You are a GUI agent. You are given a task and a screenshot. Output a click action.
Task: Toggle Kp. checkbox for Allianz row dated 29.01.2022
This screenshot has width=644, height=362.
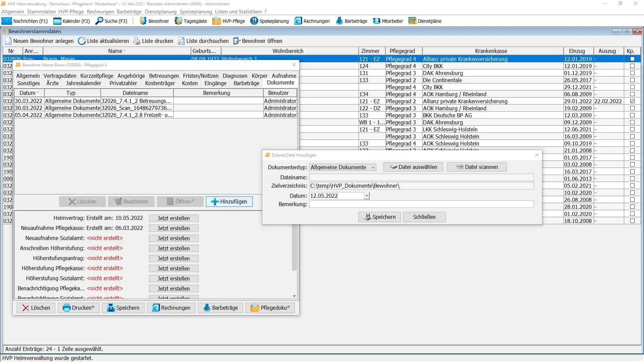coord(632,101)
